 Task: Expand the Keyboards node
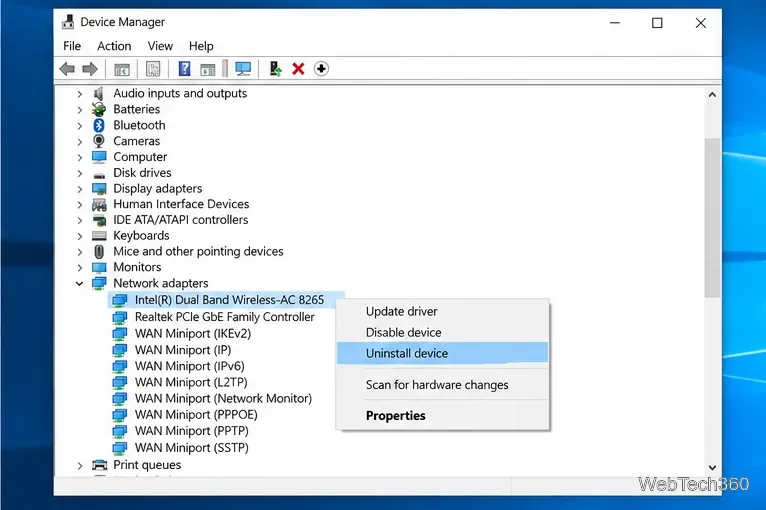click(80, 236)
